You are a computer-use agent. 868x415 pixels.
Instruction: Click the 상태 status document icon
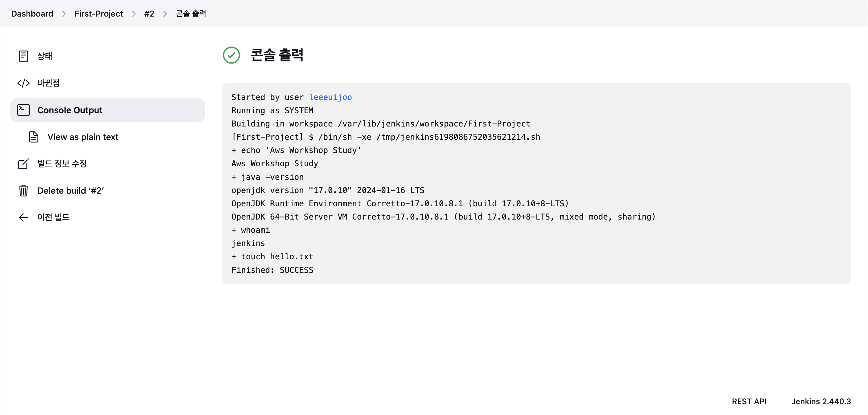(x=23, y=56)
